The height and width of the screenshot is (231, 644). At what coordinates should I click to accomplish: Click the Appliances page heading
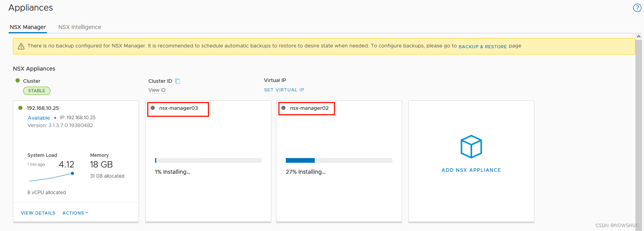coord(31,8)
